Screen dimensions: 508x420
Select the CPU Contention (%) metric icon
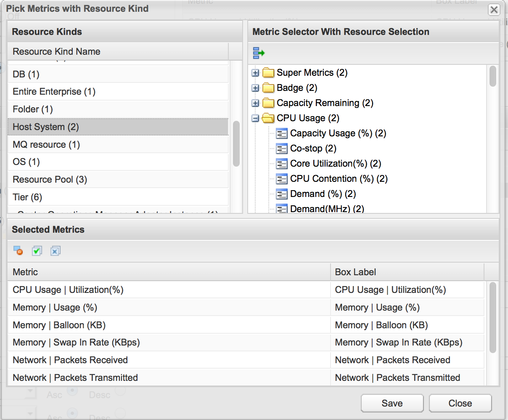click(282, 178)
